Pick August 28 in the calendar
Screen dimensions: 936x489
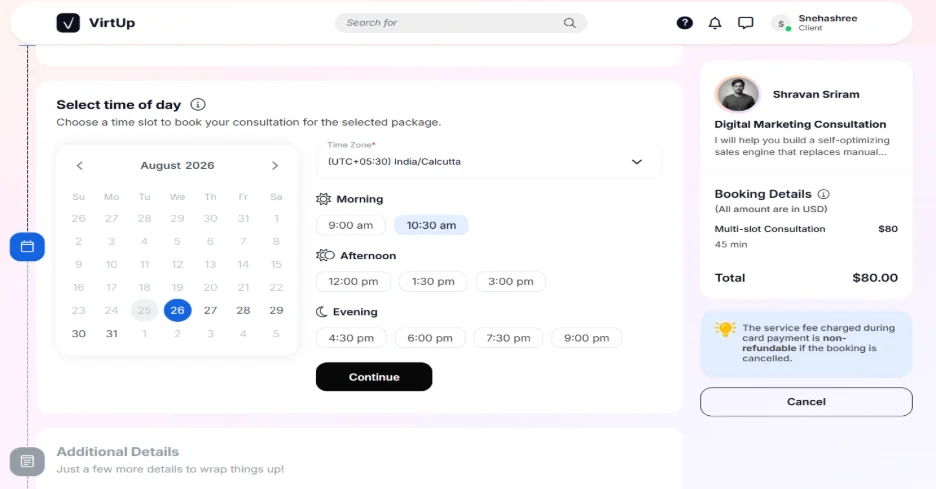[243, 310]
